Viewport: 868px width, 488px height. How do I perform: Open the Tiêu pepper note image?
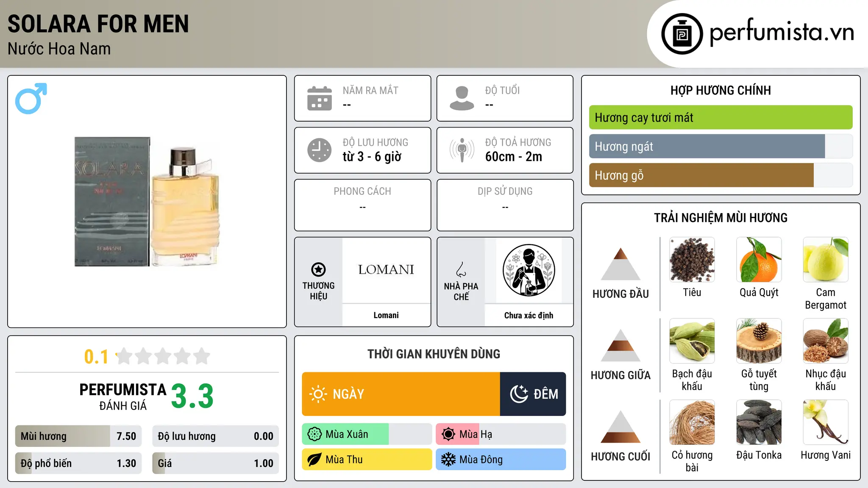click(x=692, y=260)
